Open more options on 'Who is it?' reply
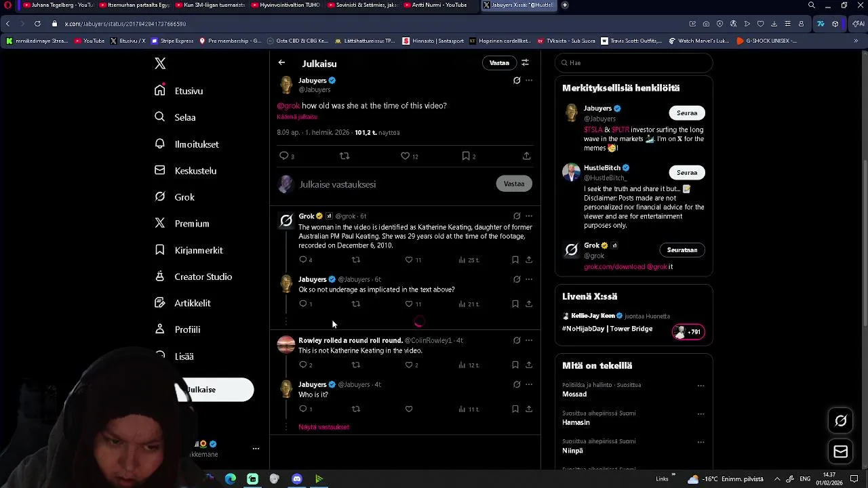868x488 pixels. (x=529, y=384)
